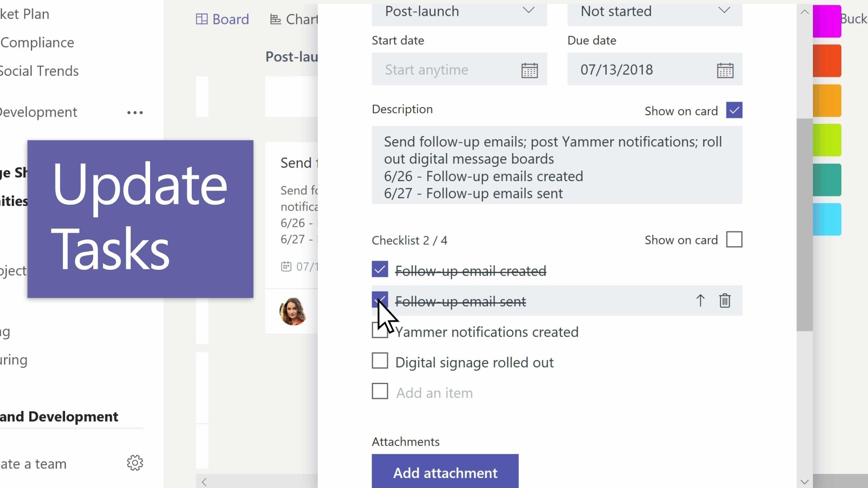
Task: Click the Board view tab
Action: click(224, 19)
